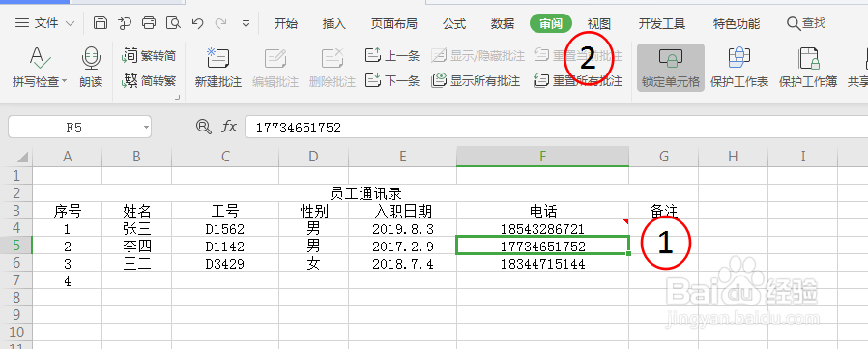Convert with 简转繁 button
868x349 pixels.
pos(150,81)
